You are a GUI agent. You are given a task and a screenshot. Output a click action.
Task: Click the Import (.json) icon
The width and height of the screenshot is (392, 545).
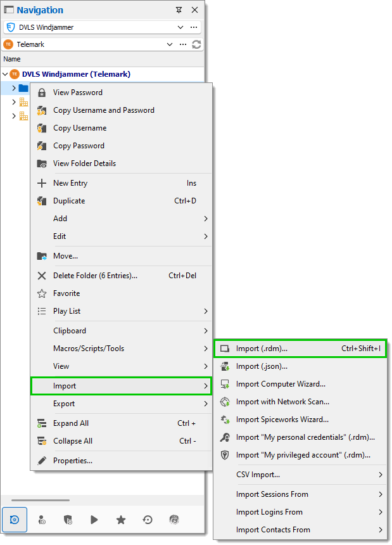tap(225, 366)
